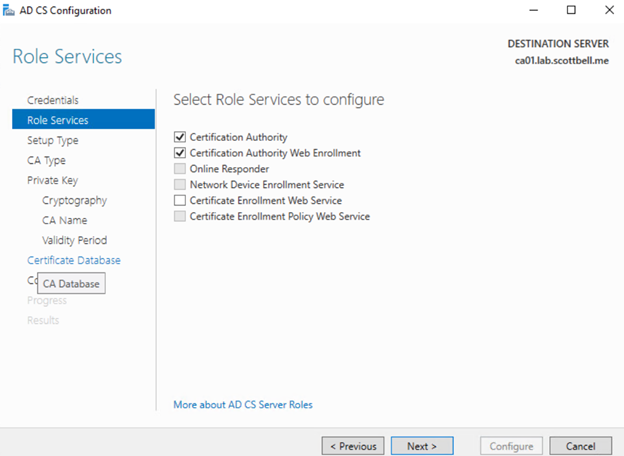Select the Private Key sidebar step
Screen dimensions: 624x456
(x=52, y=180)
